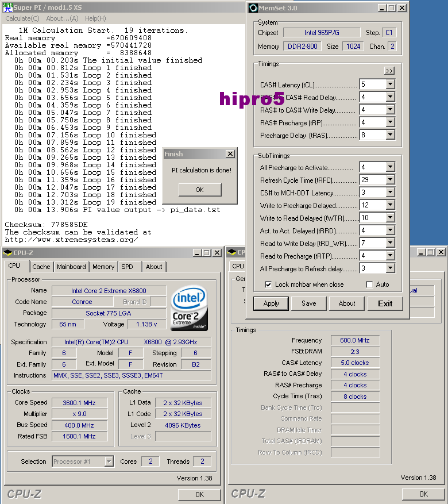Enable the Auto checkbox in MemSet
Screen dimensions: 448x504
pos(369,285)
